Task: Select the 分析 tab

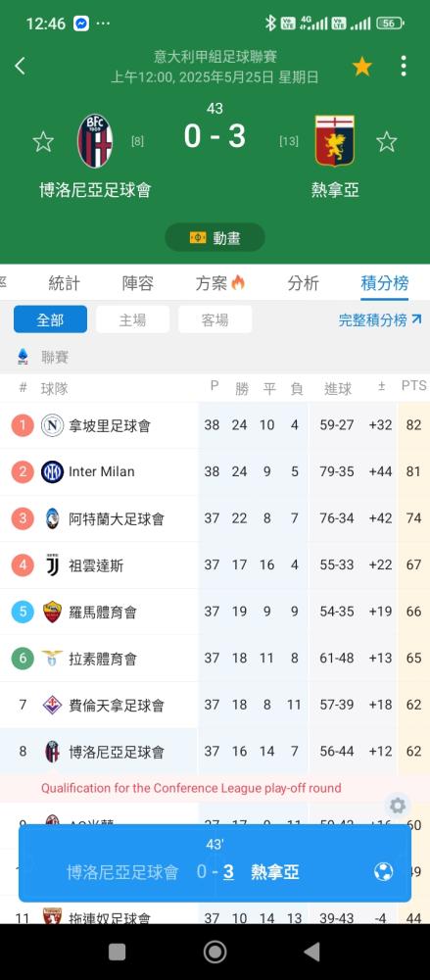Action: point(303,284)
